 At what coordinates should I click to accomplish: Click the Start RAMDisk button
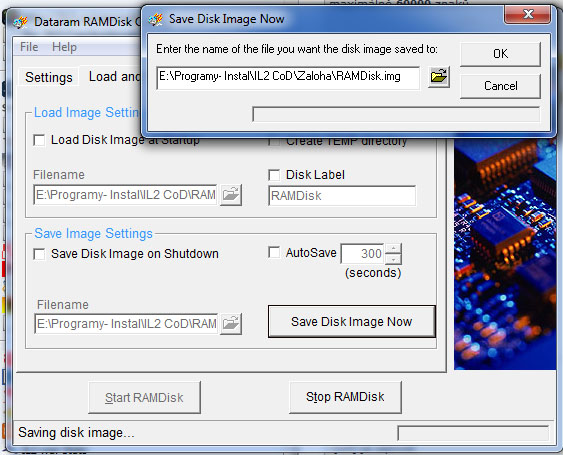(x=144, y=398)
